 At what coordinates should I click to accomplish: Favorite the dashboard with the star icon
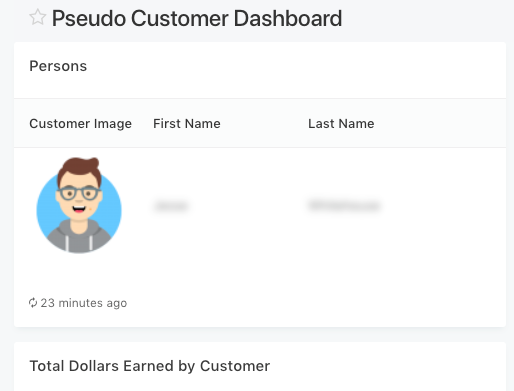tap(37, 17)
